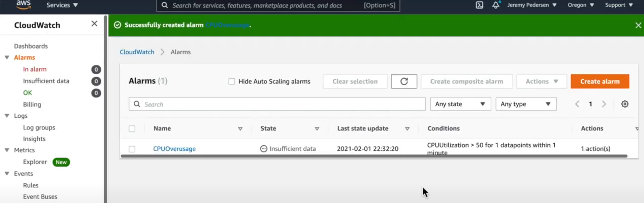The image size is (644, 203).
Task: Click the AWS logo home icon
Action: 23,5
